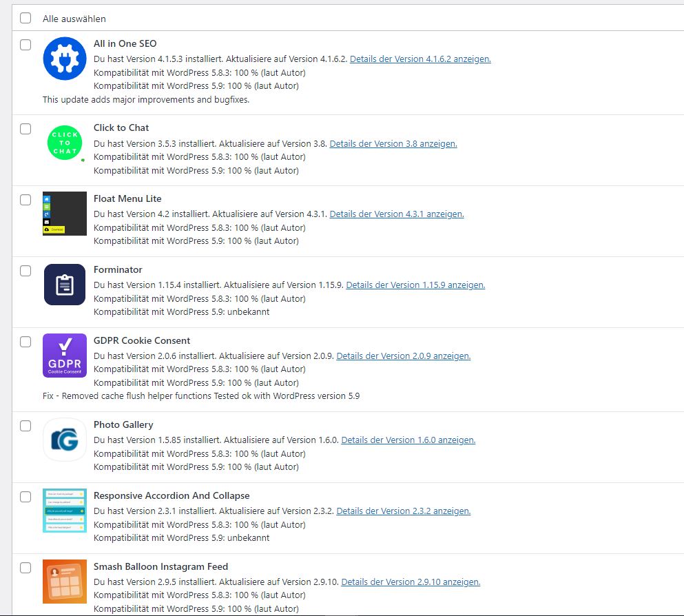Open 'Details der Version 1.15.9 anzeigen' link
The image size is (684, 616).
click(415, 285)
